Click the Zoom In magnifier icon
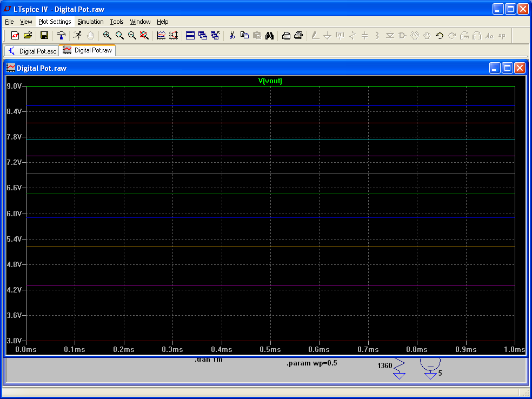 click(x=107, y=35)
